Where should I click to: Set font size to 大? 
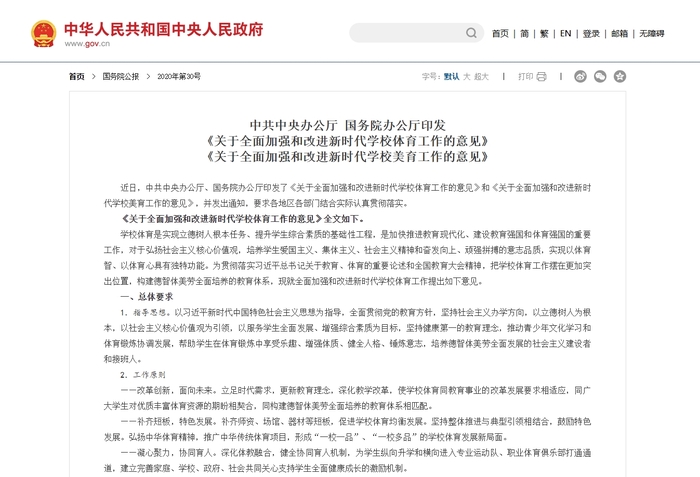click(x=467, y=77)
